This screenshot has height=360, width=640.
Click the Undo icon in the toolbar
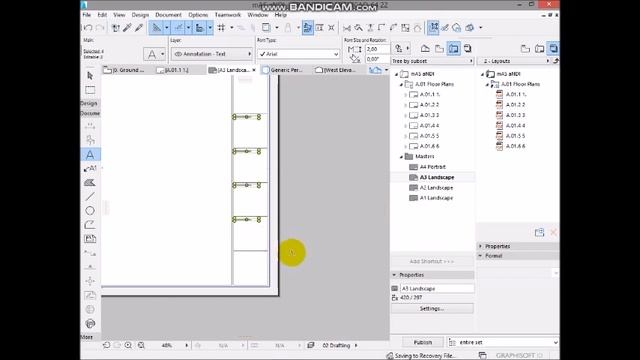click(88, 28)
